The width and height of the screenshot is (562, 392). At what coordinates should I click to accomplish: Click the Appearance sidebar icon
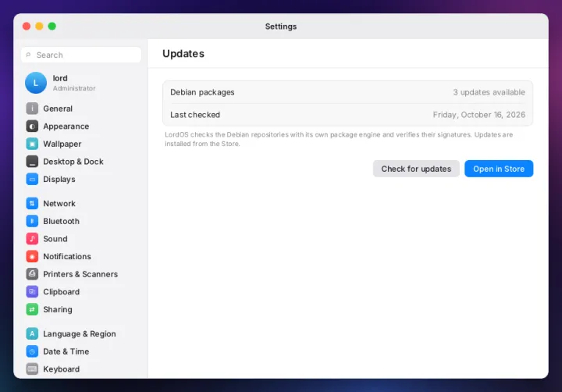click(32, 127)
